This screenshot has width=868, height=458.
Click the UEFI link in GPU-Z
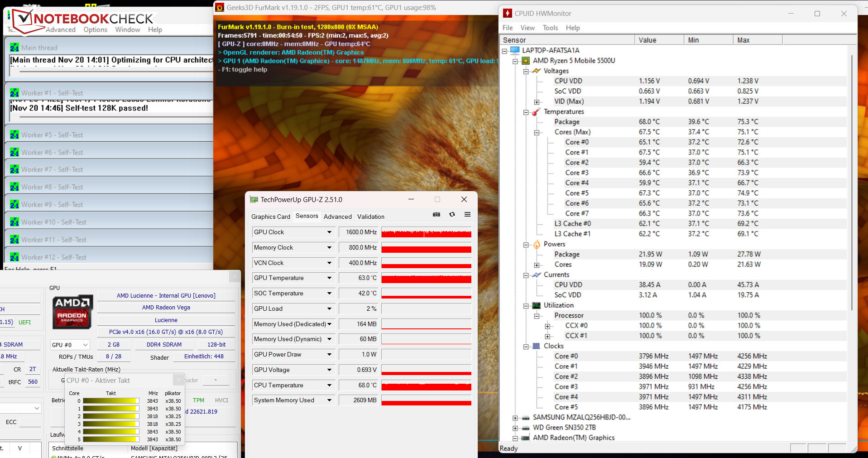pyautogui.click(x=24, y=323)
